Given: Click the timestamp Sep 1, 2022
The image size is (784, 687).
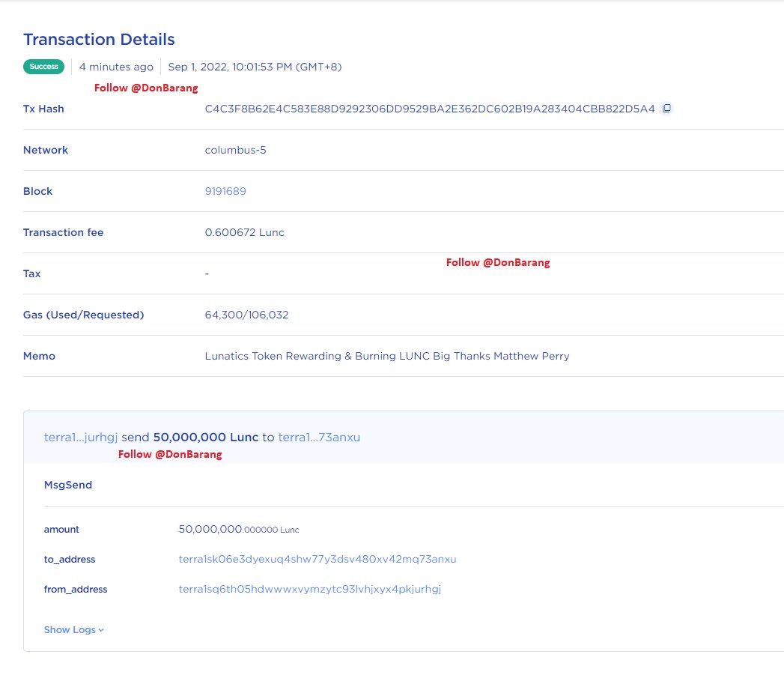Looking at the screenshot, I should coord(255,67).
